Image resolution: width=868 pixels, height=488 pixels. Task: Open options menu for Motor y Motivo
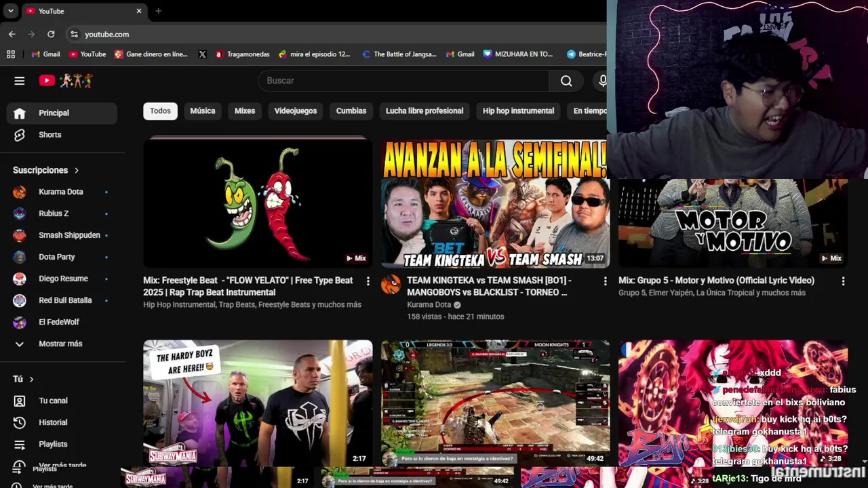point(844,281)
